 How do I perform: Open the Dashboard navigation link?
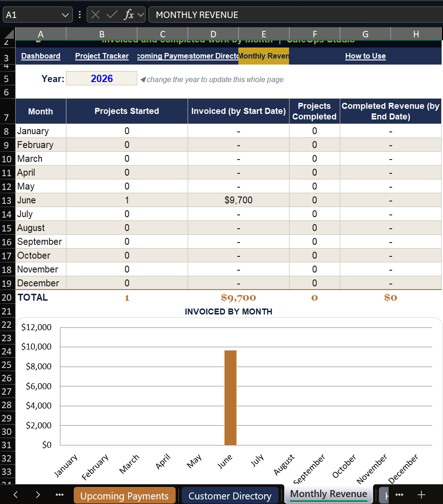(41, 56)
